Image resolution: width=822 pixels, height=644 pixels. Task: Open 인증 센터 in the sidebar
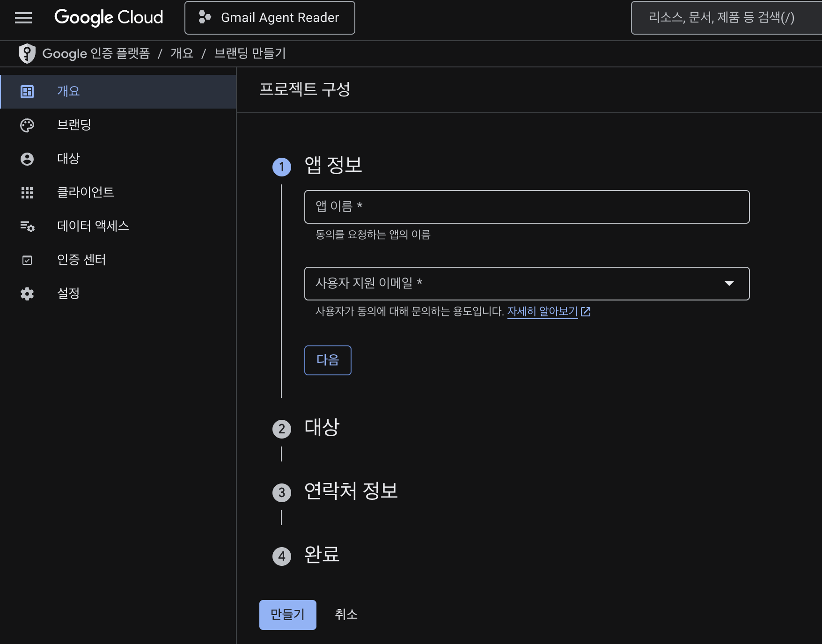click(118, 260)
